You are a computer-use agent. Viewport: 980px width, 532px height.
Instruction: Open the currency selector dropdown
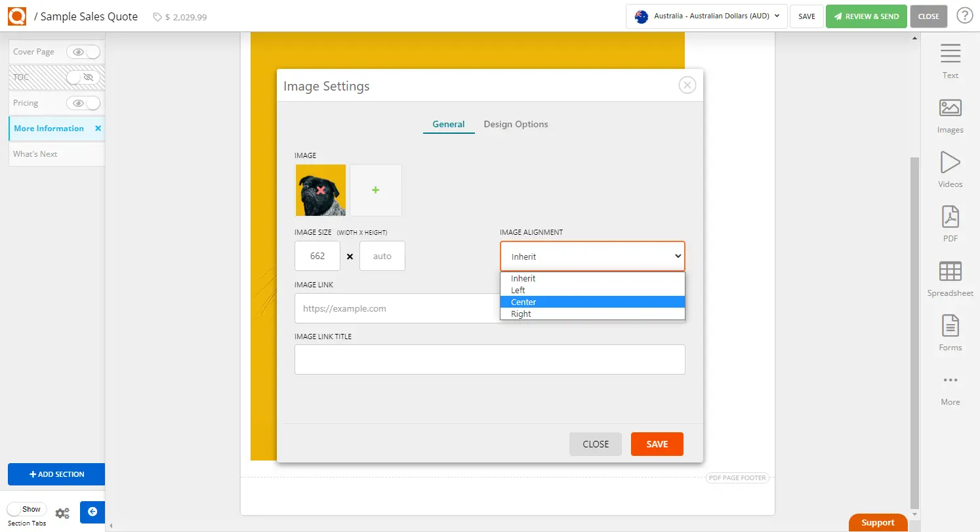pos(706,16)
